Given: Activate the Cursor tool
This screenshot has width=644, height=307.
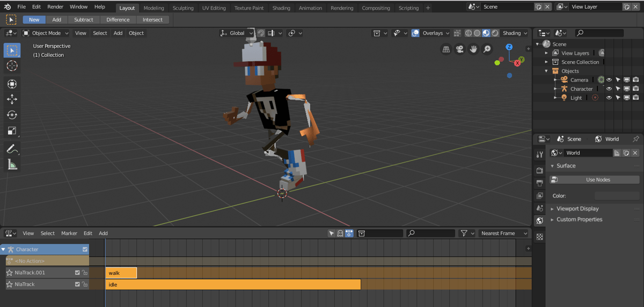Looking at the screenshot, I should click(x=12, y=66).
